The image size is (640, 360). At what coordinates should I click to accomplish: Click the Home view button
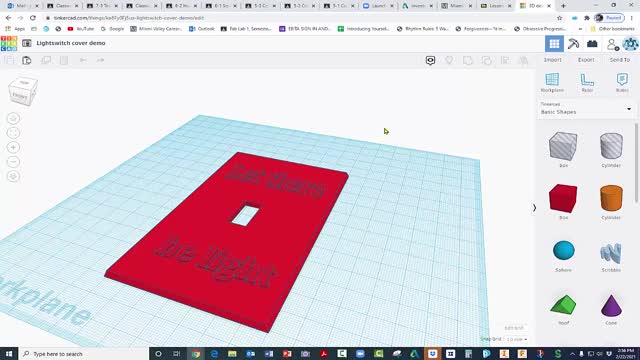pyautogui.click(x=13, y=118)
